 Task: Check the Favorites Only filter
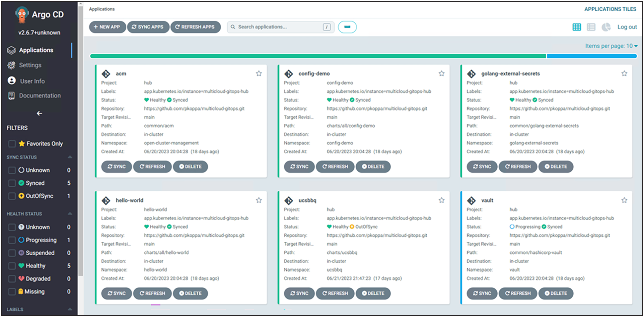[x=12, y=144]
